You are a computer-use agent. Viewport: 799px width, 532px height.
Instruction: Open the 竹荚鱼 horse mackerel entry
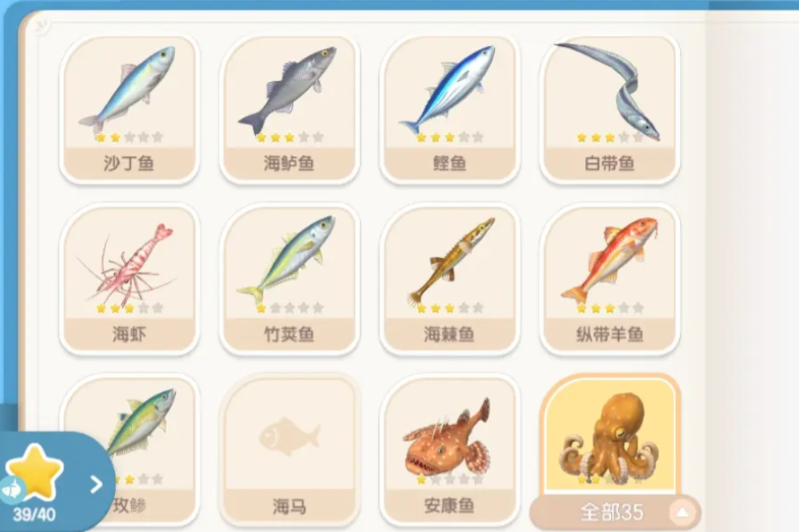tap(289, 279)
